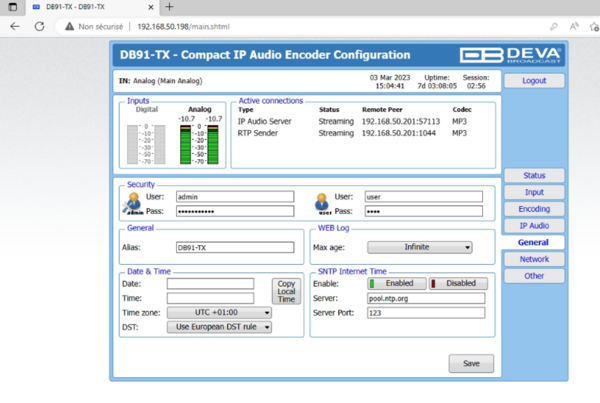Click the Save button
The image size is (600, 403).
[471, 364]
